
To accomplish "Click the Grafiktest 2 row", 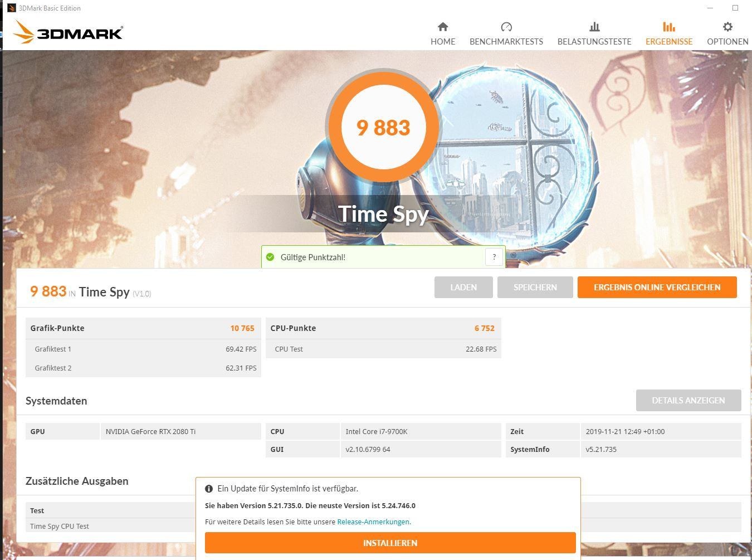I will tap(143, 368).
